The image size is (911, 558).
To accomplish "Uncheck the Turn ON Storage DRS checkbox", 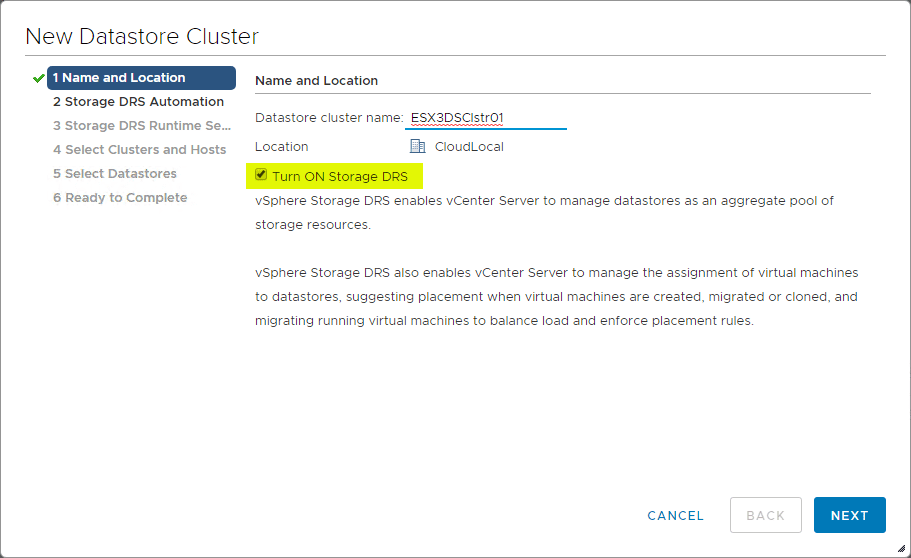I will pyautogui.click(x=261, y=176).
